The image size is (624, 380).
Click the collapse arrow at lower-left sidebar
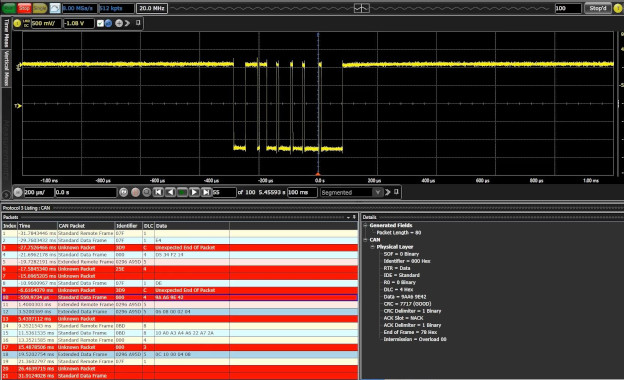point(6,195)
